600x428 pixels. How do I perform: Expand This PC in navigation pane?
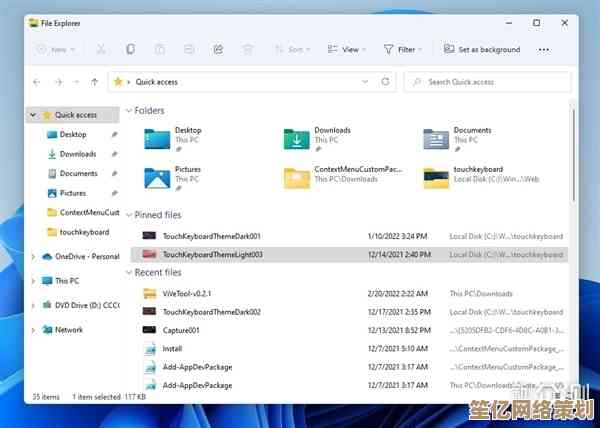coord(34,281)
